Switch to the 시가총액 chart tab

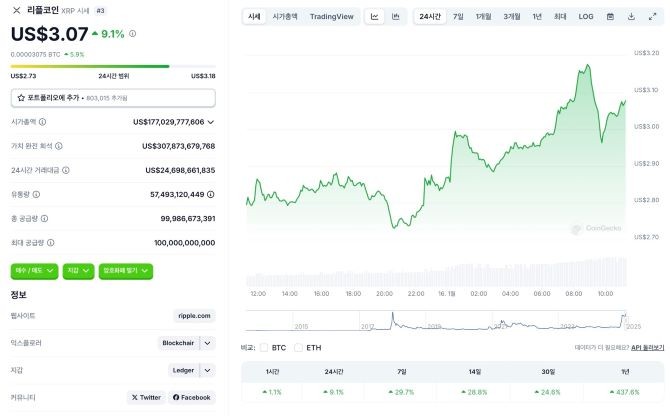(x=287, y=17)
